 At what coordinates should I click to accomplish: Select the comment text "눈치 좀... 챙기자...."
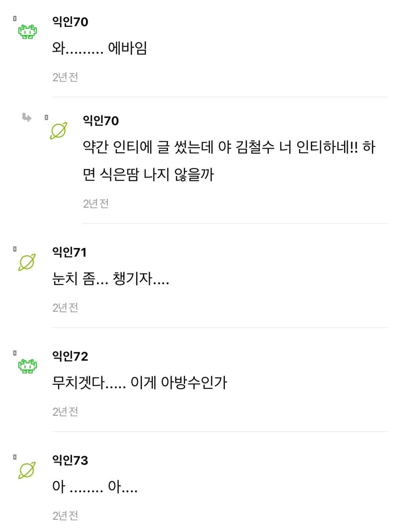[x=110, y=280]
